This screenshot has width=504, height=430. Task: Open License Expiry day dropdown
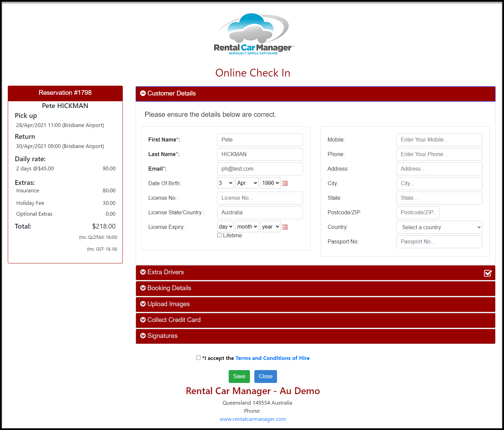(x=226, y=227)
